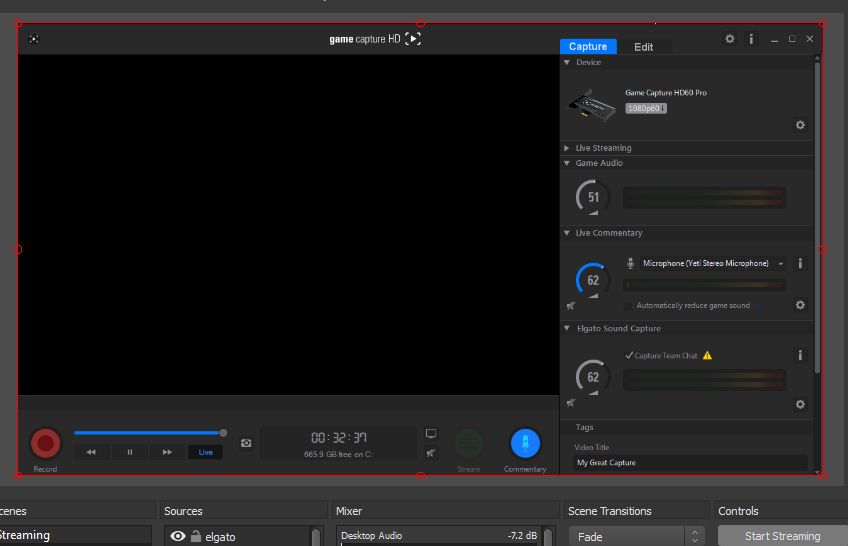Click the fullscreen icon at top left
848x546 pixels.
(34, 39)
